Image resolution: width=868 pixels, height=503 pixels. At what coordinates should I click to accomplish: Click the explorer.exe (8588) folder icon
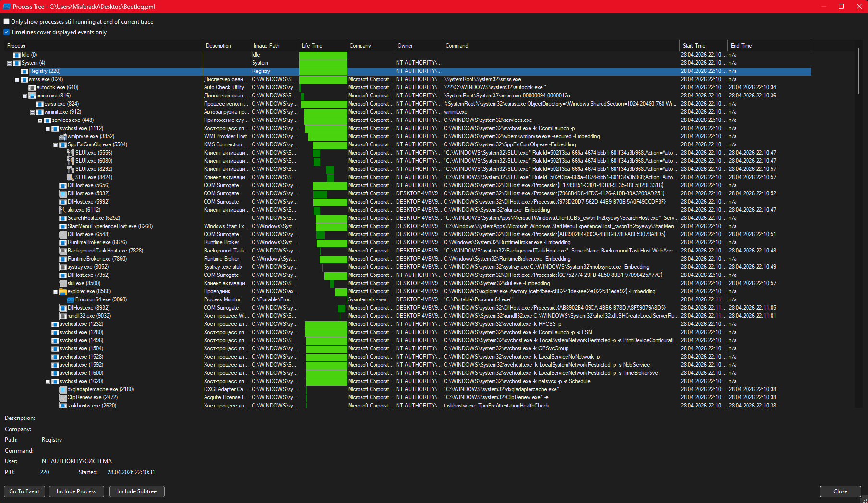coord(63,292)
